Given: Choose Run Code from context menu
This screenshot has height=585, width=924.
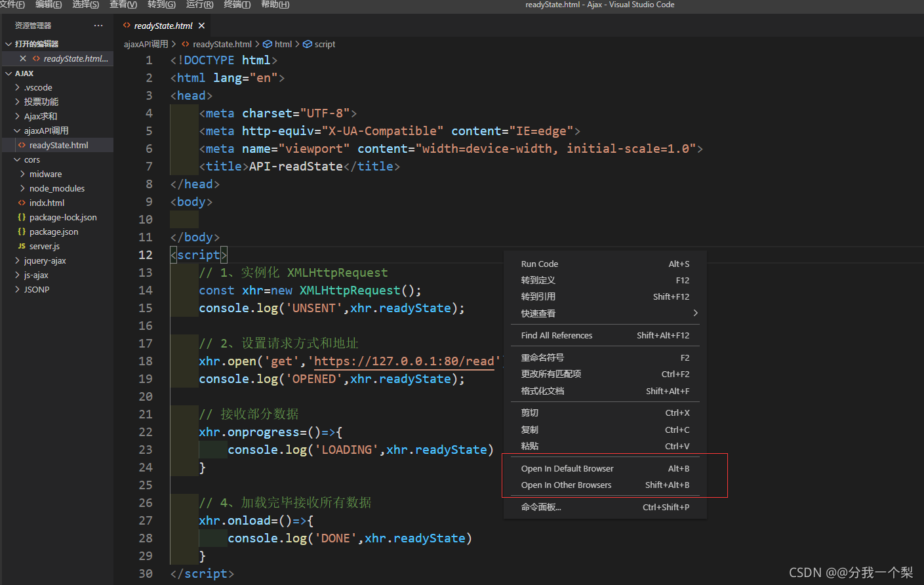Looking at the screenshot, I should (x=605, y=264).
